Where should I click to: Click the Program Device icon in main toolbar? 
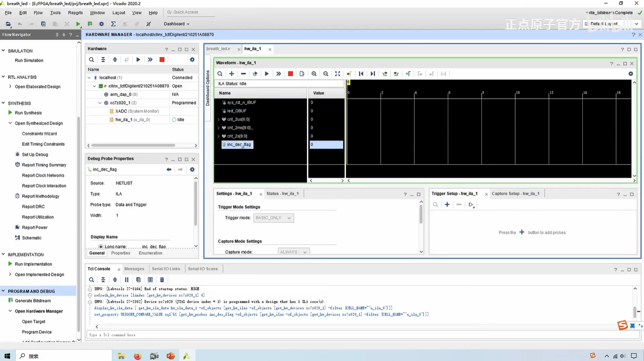(90, 24)
